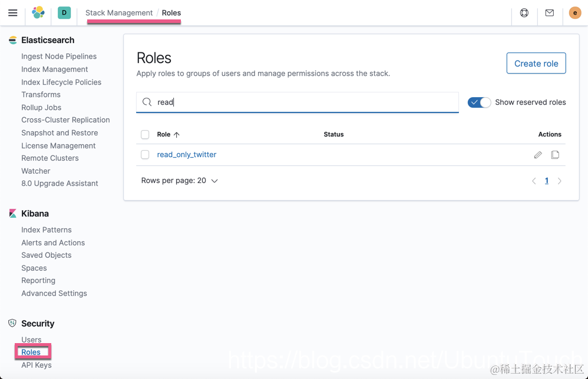Open Index Management page
This screenshot has height=379, width=588.
pyautogui.click(x=54, y=69)
